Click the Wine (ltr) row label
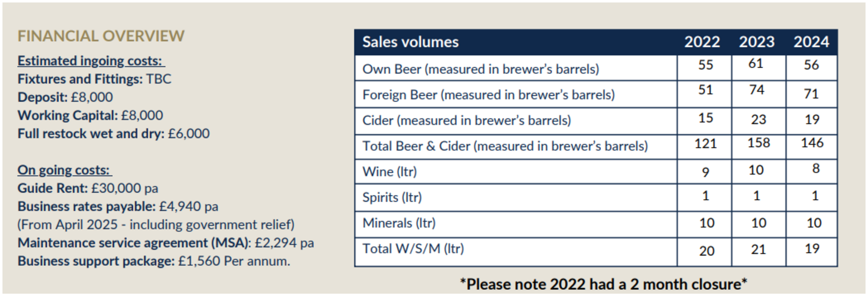 [390, 172]
